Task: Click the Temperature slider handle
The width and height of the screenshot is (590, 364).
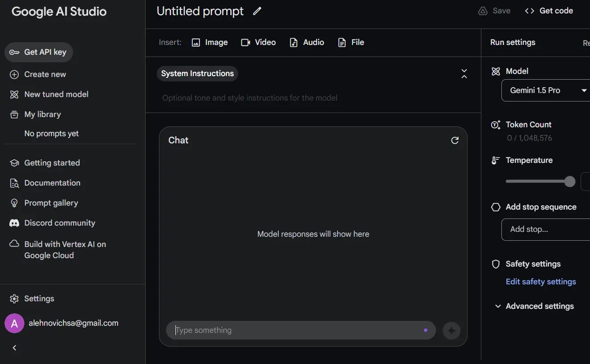Action: [x=570, y=182]
